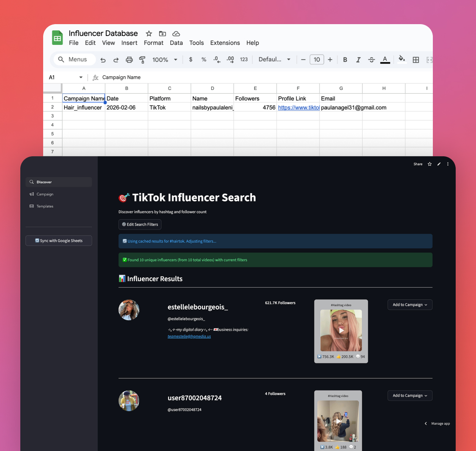This screenshot has width=476, height=451.
Task: Open the teamestelle@hgmedia.us email link
Action: coord(189,337)
